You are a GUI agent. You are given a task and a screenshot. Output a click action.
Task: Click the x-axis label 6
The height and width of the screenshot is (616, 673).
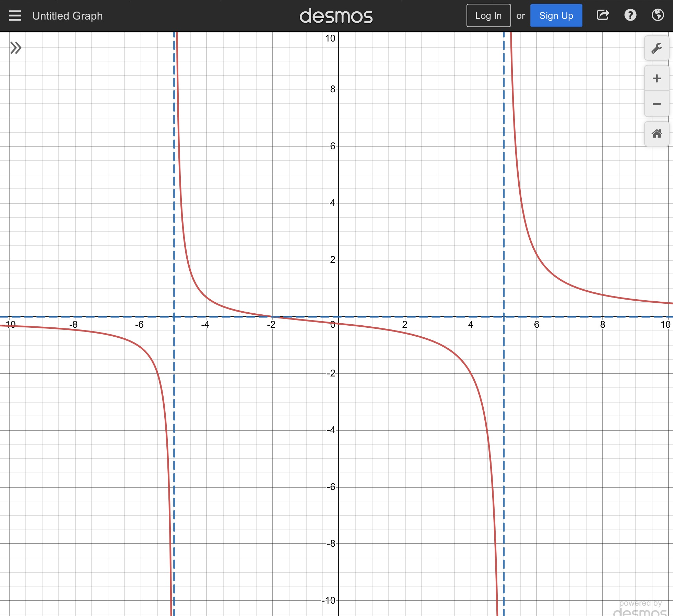536,324
